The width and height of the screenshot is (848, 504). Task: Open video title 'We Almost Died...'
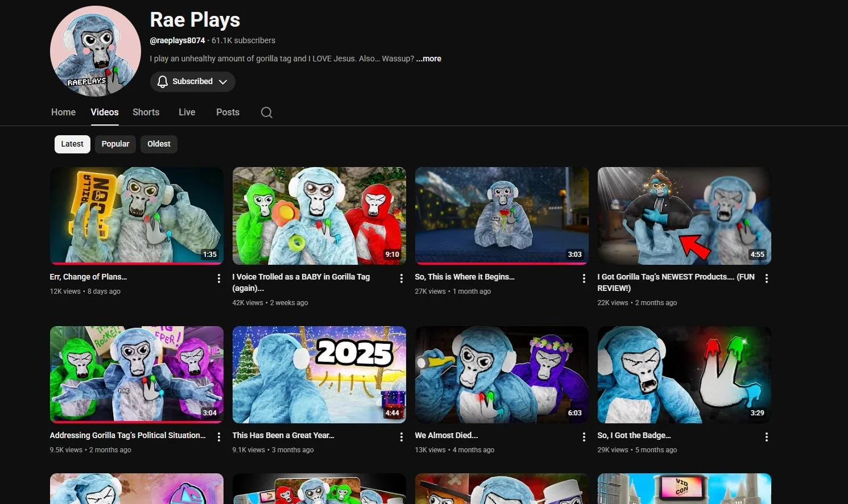pos(446,435)
